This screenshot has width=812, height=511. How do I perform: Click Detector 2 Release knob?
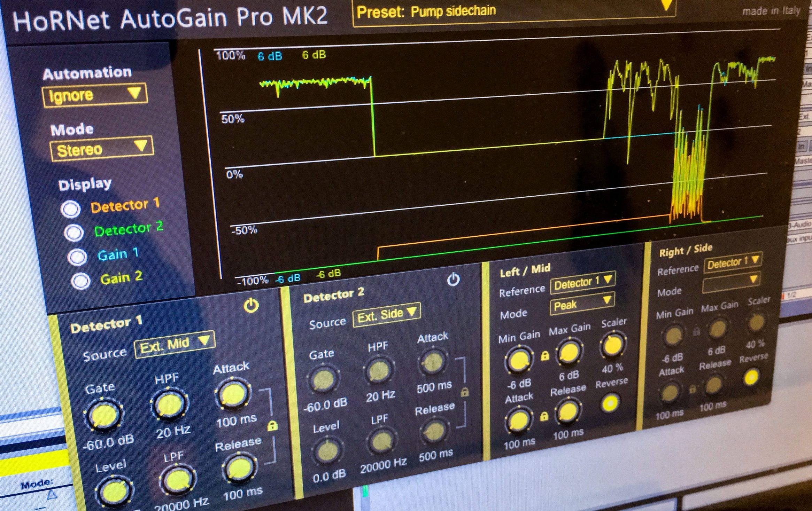(x=435, y=431)
